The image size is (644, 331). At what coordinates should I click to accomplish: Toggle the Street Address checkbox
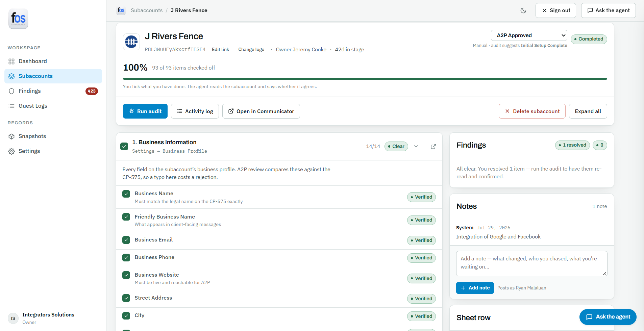[126, 298]
